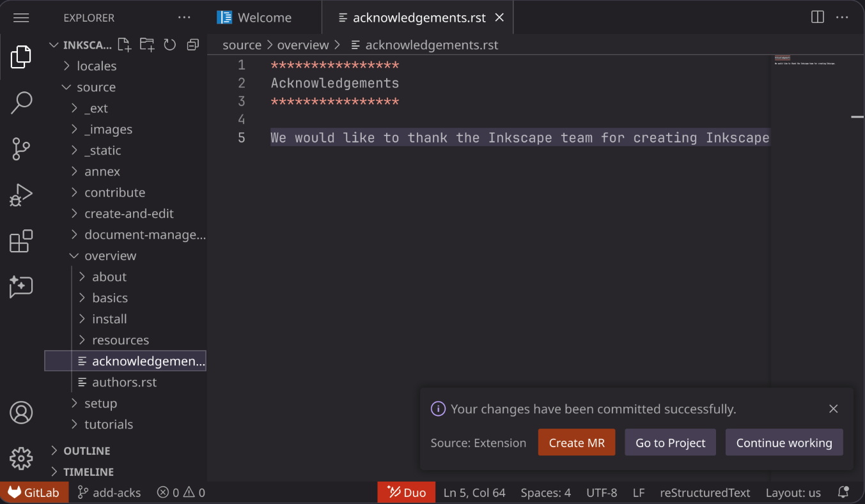Change reStructuredText language mode
The height and width of the screenshot is (504, 865).
(x=705, y=493)
